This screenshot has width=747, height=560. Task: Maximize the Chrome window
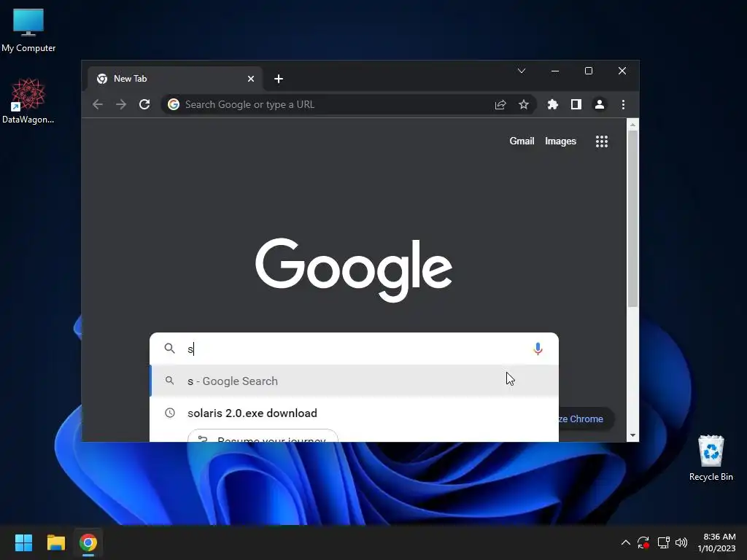coord(589,71)
